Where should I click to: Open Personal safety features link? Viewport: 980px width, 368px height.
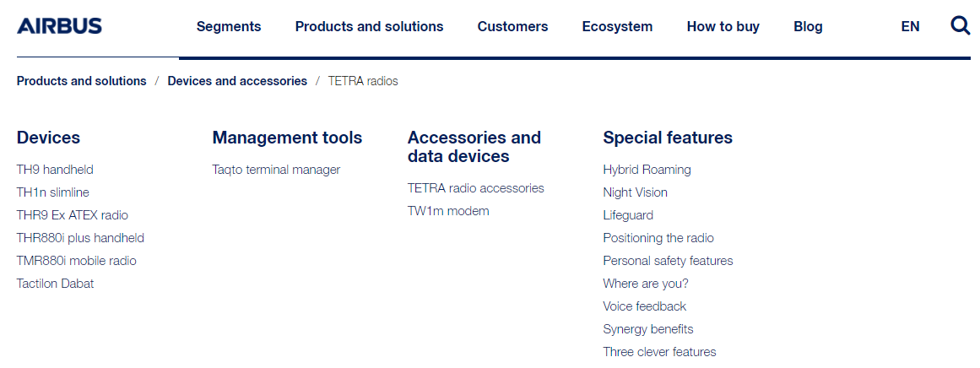(669, 261)
